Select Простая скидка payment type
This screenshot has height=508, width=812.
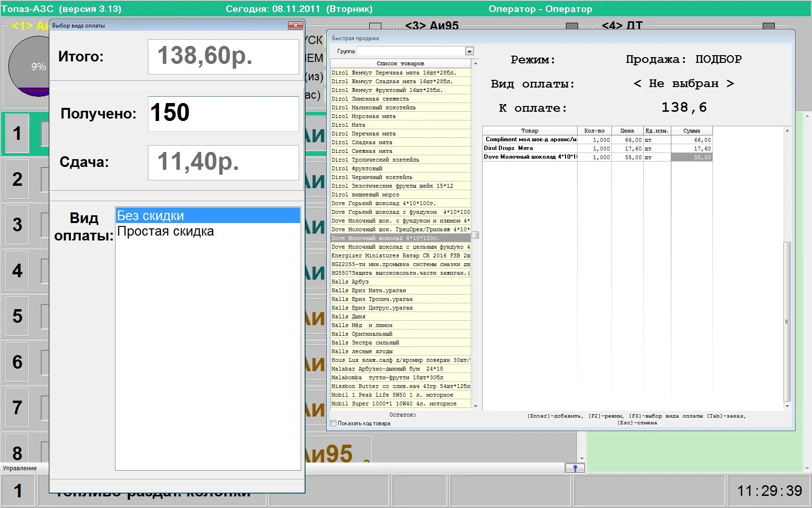click(x=208, y=231)
